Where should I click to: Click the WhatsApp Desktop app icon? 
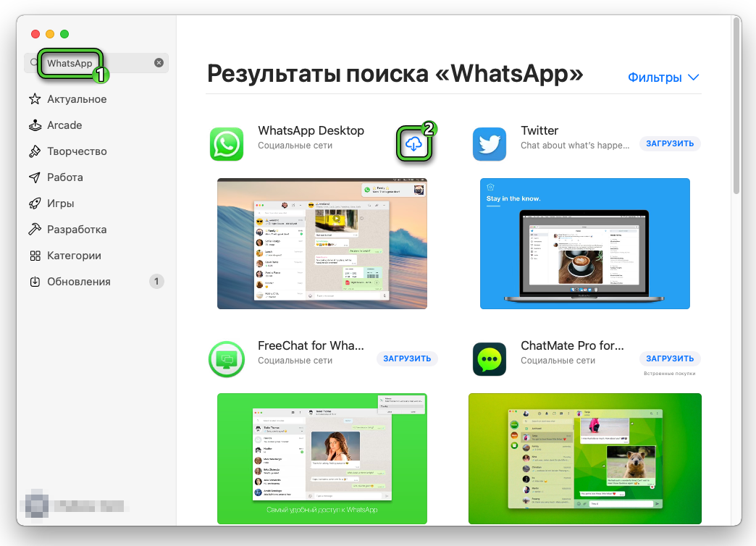tap(227, 143)
